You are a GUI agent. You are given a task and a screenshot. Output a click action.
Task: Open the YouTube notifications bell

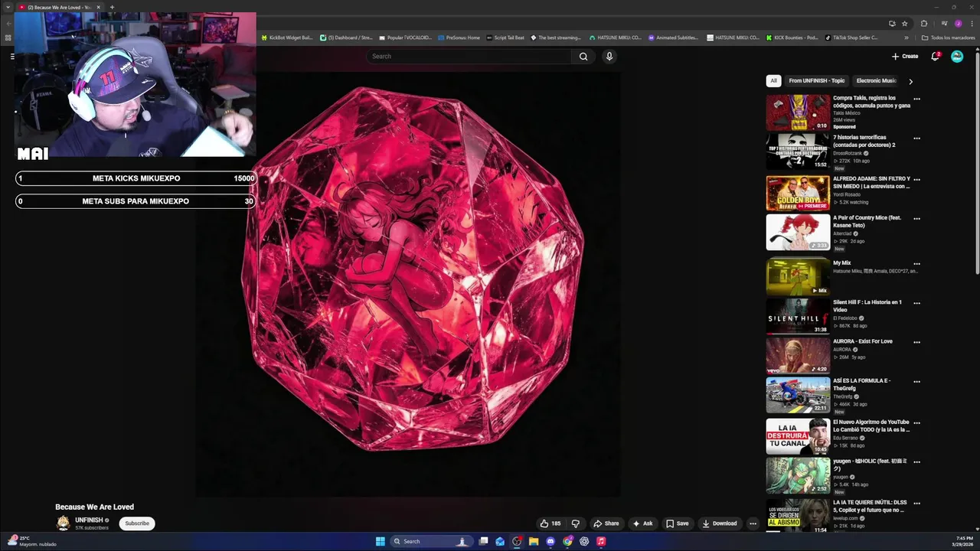(935, 56)
